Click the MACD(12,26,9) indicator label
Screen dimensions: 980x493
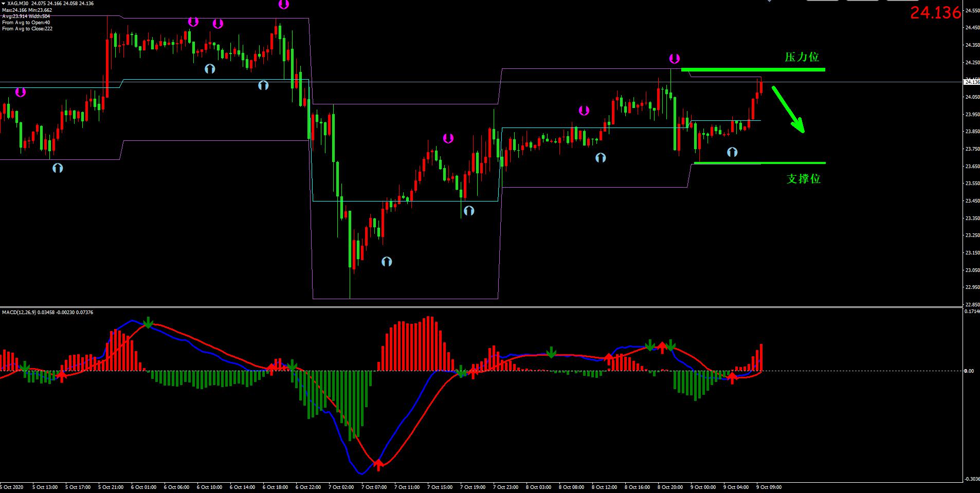(47, 313)
